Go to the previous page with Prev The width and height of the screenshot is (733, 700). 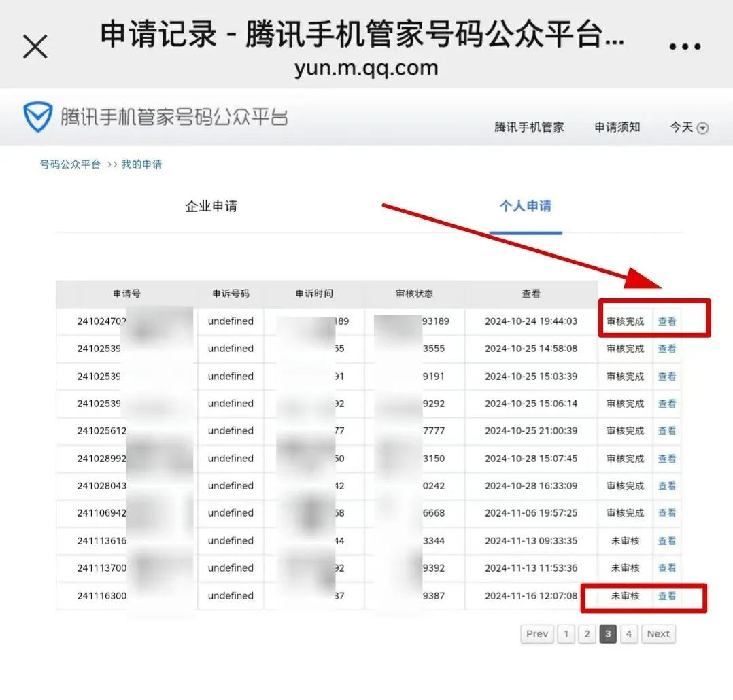[x=537, y=634]
